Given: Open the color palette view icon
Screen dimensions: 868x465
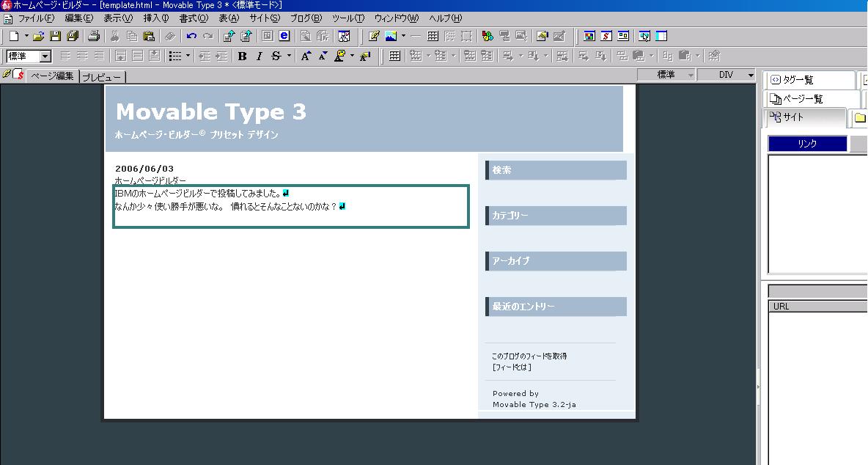Looking at the screenshot, I should coord(589,37).
